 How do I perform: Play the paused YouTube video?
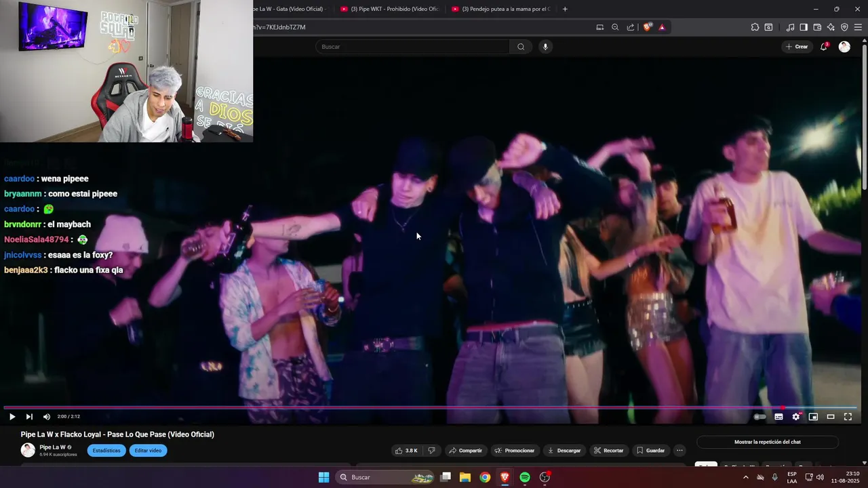point(12,417)
